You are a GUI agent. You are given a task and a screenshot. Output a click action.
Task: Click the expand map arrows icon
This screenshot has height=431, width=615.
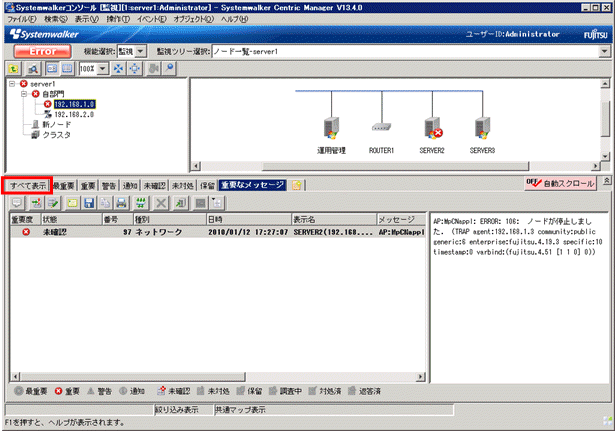[x=135, y=69]
